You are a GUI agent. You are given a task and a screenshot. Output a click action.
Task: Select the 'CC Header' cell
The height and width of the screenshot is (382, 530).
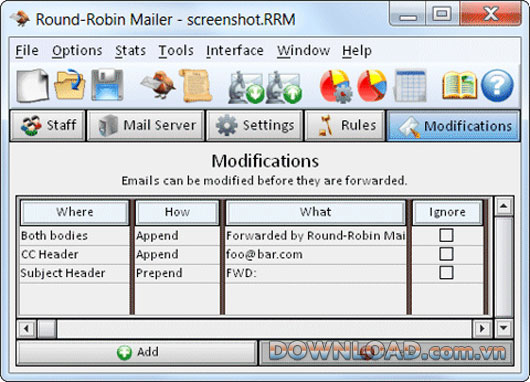pos(74,254)
